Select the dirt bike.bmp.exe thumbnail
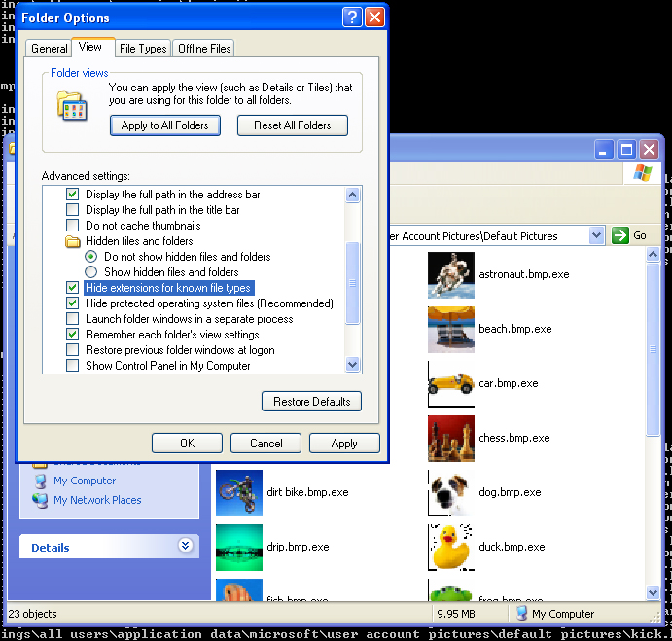The image size is (672, 641). point(239,492)
